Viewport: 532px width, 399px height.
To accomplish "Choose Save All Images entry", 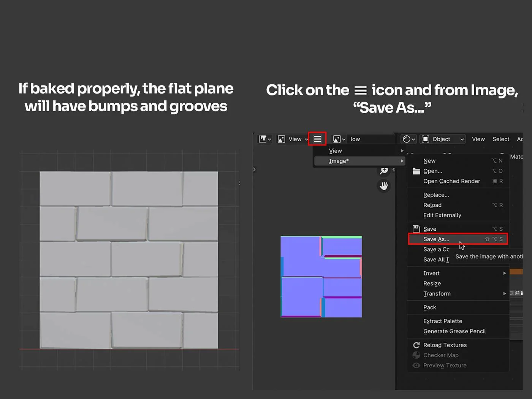I will (x=436, y=260).
